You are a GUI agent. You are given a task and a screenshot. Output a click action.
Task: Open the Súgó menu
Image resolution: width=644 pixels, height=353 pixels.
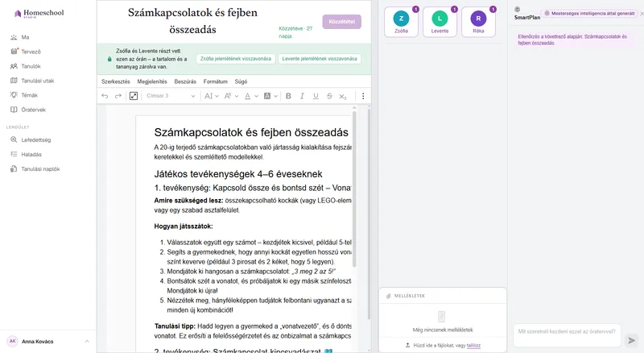pos(241,81)
